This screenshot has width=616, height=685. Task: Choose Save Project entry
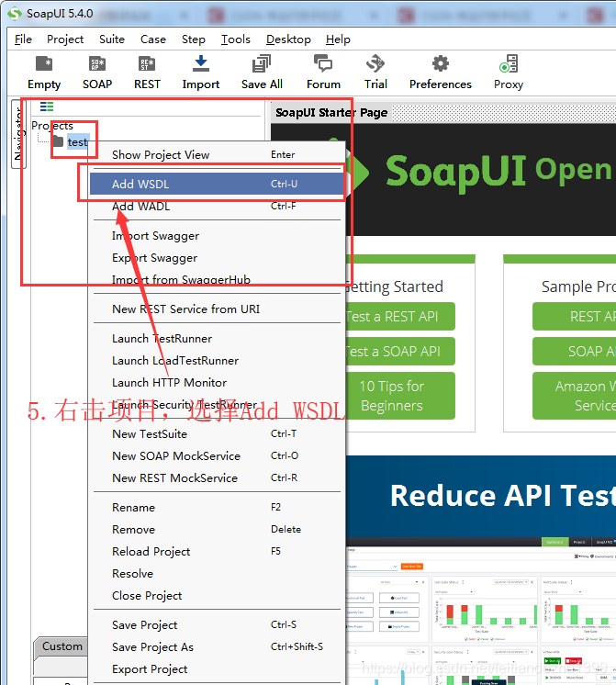(217, 624)
